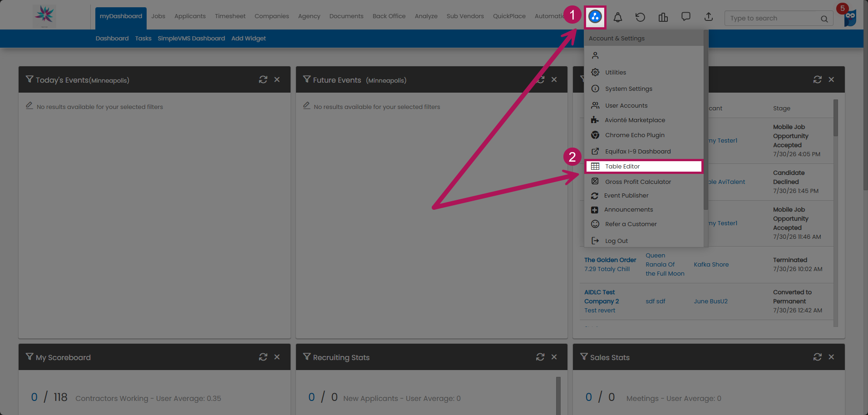868x415 pixels.
Task: Filter Today's Events using funnel icon
Action: 30,79
